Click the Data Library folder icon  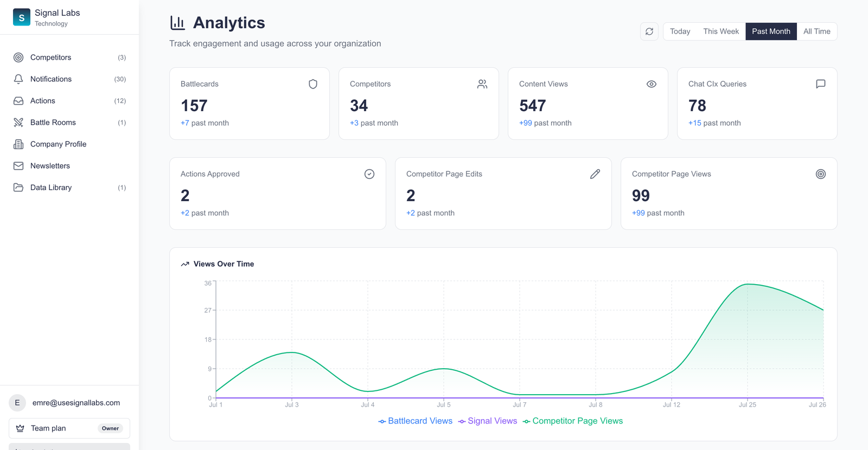pyautogui.click(x=18, y=188)
